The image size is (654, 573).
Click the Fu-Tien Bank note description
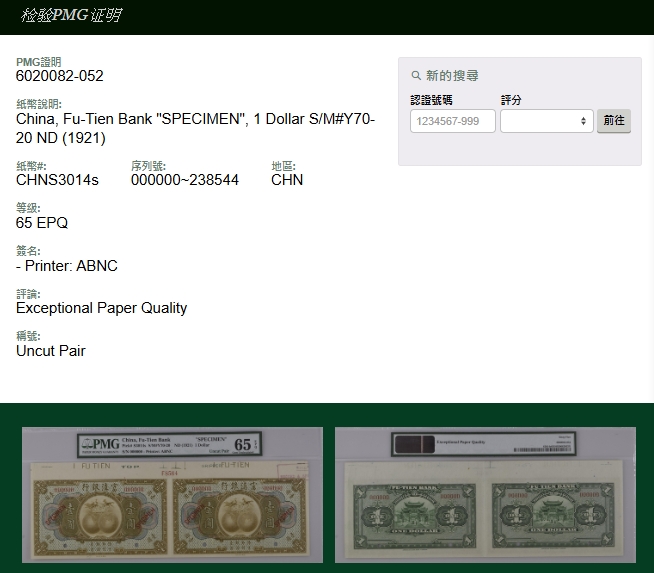tap(195, 128)
